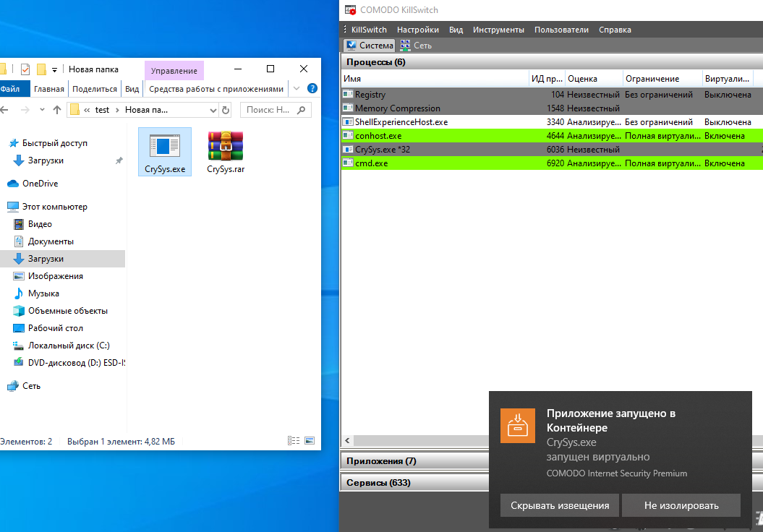The width and height of the screenshot is (763, 532).
Task: Click the COMODO KillSwitch title bar icon
Action: (x=350, y=9)
